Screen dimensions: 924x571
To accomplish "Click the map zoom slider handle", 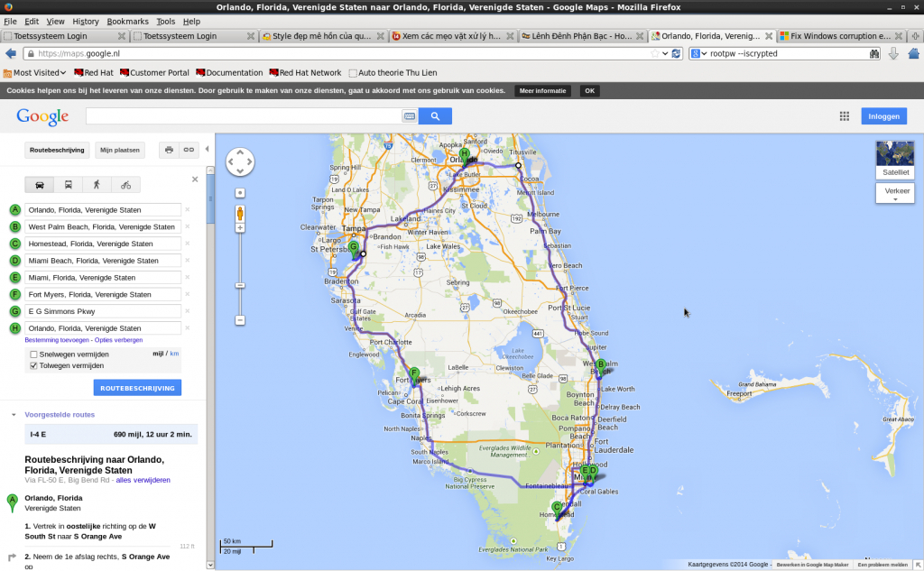I will (x=240, y=285).
